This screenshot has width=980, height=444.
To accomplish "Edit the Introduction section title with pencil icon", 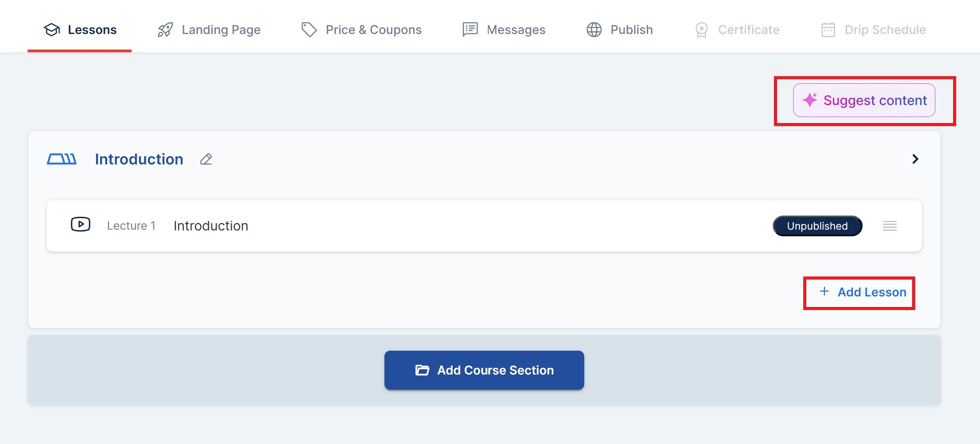I will pos(206,159).
